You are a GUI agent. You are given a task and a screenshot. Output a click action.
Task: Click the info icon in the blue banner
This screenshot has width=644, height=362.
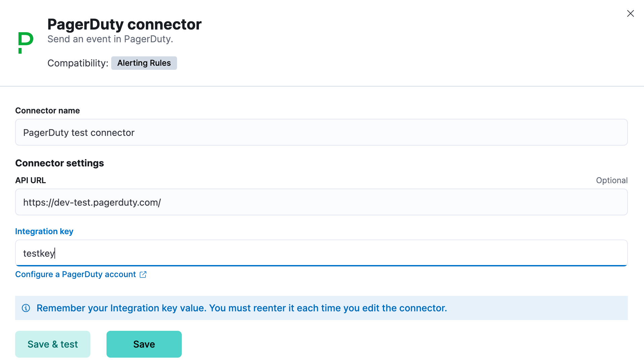click(x=26, y=308)
